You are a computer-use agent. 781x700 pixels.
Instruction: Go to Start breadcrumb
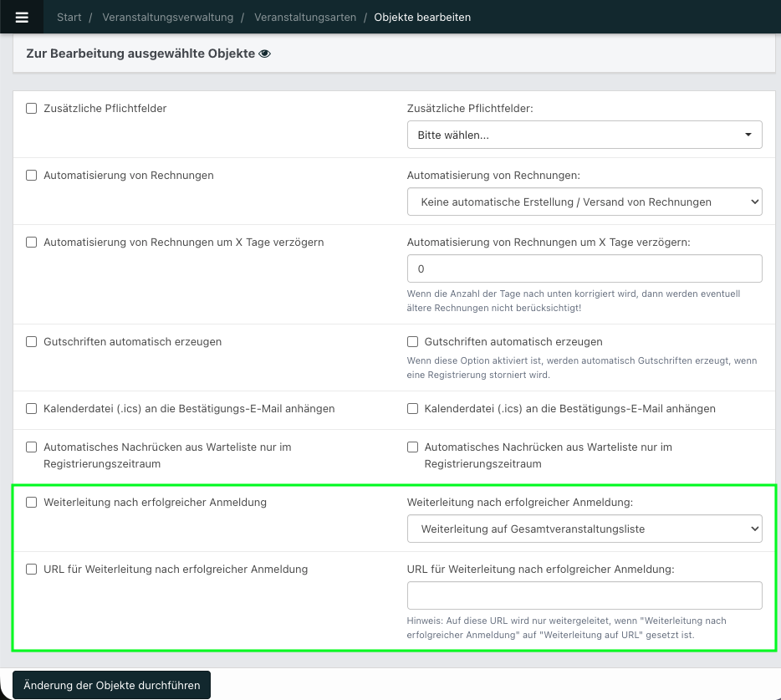(x=69, y=17)
